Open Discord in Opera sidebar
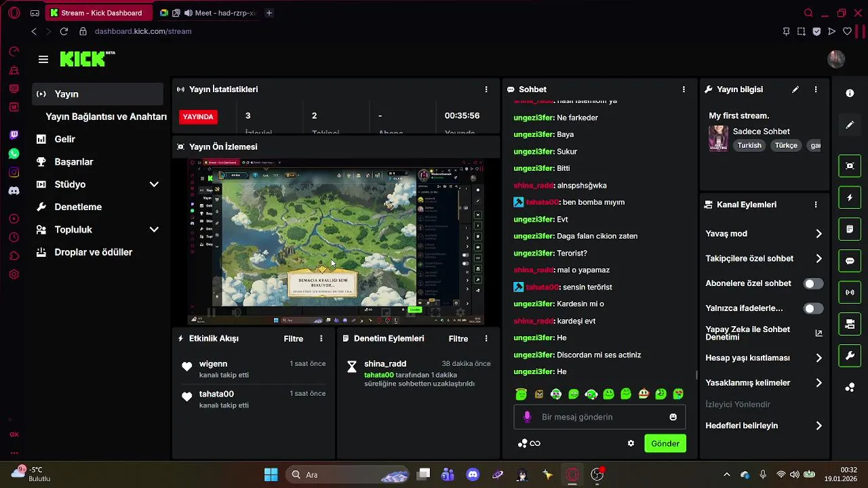 coord(14,191)
